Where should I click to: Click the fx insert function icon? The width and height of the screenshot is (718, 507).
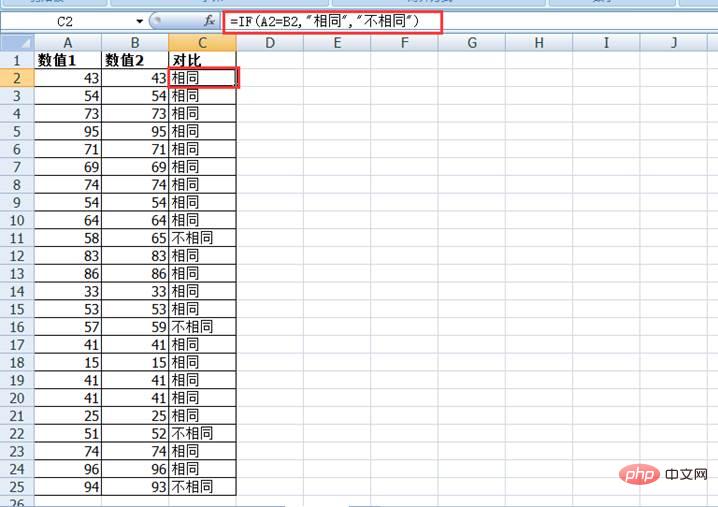click(209, 21)
